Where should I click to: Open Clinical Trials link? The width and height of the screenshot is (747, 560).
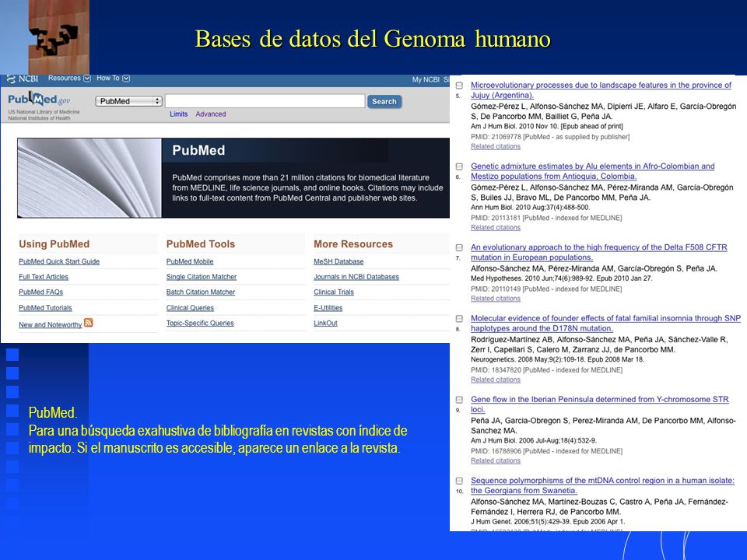[x=334, y=292]
